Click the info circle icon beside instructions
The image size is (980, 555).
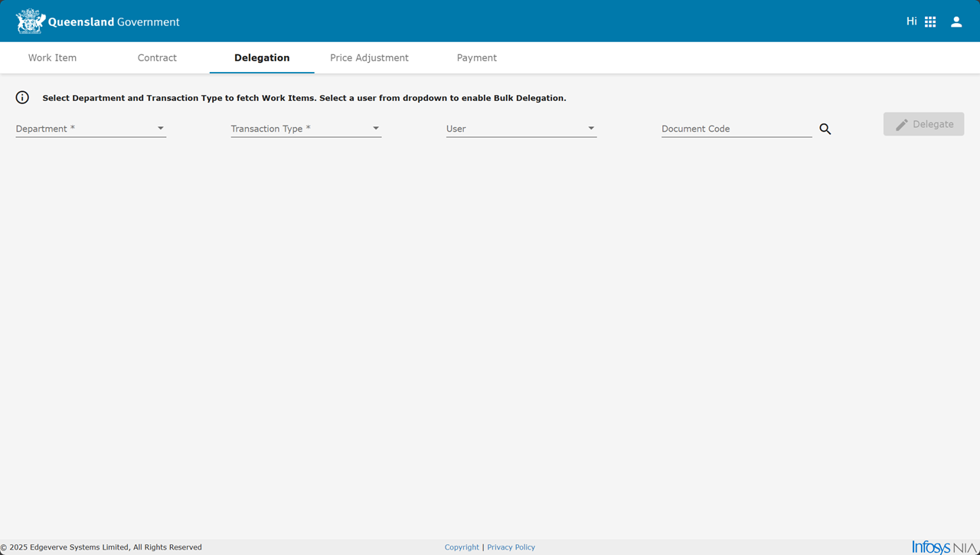22,97
